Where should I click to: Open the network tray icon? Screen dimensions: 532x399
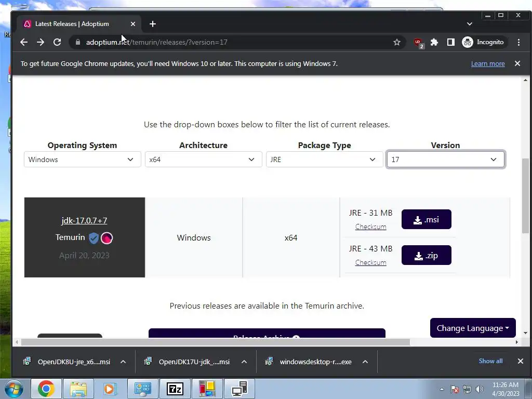click(467, 389)
